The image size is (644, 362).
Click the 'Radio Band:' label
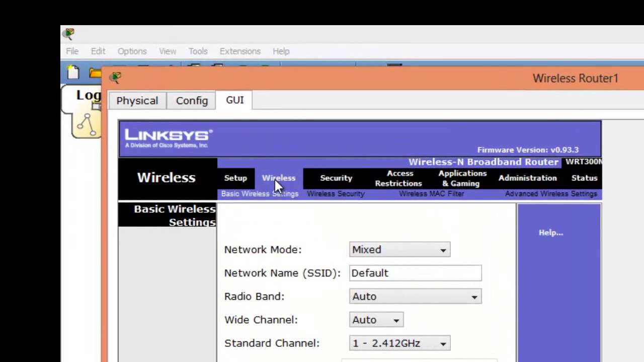[x=255, y=297]
